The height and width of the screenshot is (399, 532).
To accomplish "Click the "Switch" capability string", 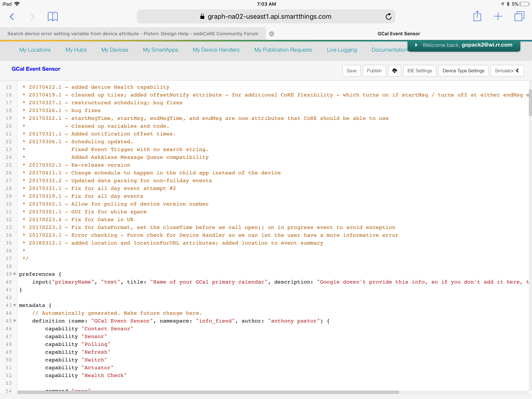I will (x=94, y=360).
